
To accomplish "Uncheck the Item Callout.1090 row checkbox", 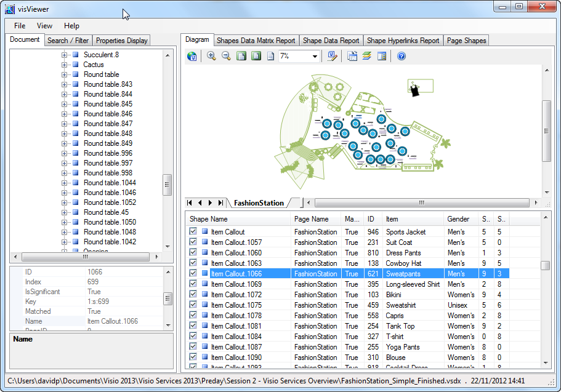I will tap(193, 357).
